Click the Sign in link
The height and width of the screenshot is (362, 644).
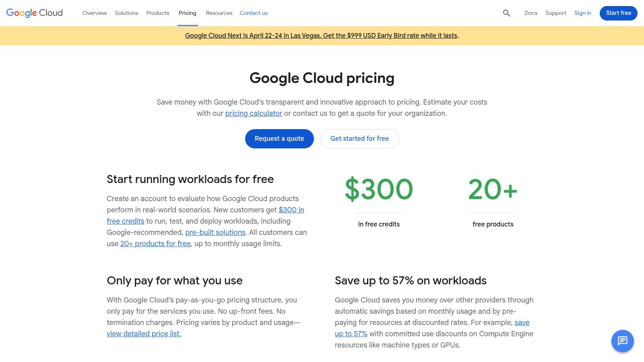(x=582, y=13)
